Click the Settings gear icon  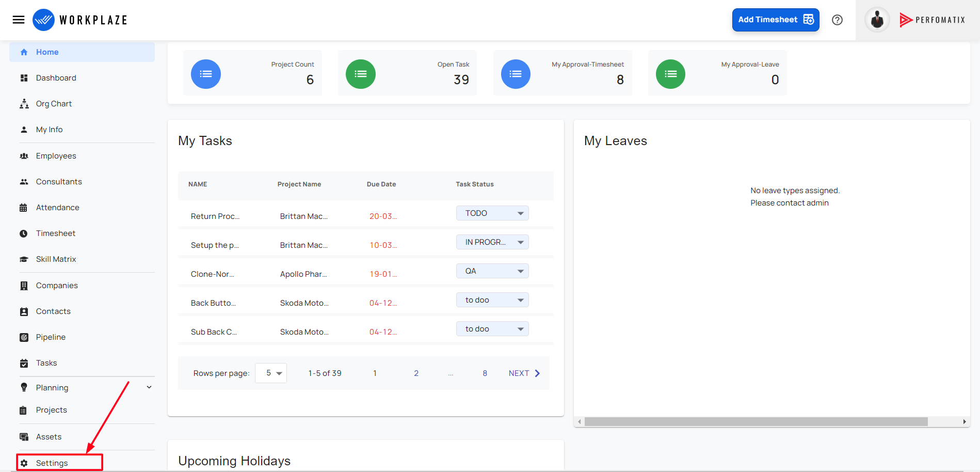point(24,463)
